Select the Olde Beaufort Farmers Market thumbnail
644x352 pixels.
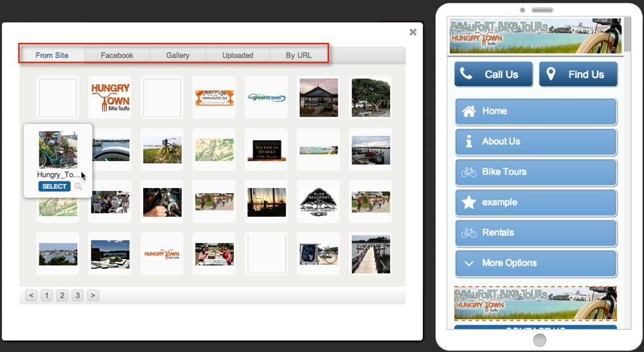318,202
